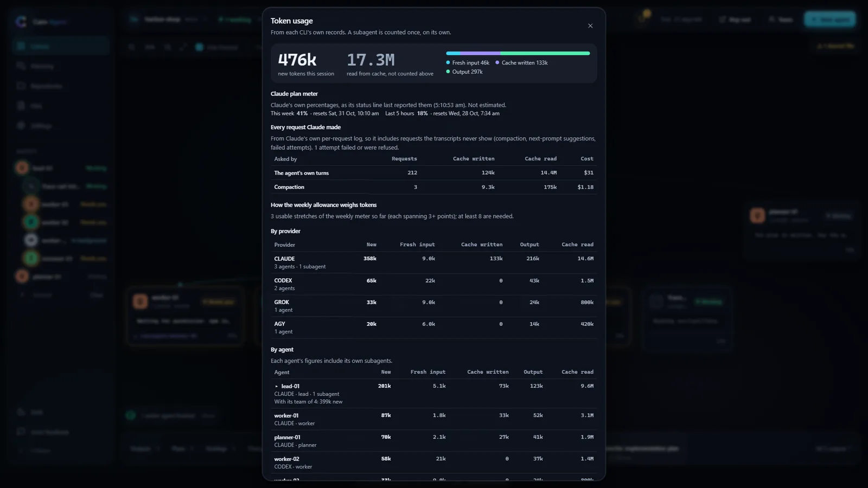Click the "By agent" section heading
The width and height of the screenshot is (868, 488).
[x=282, y=350]
